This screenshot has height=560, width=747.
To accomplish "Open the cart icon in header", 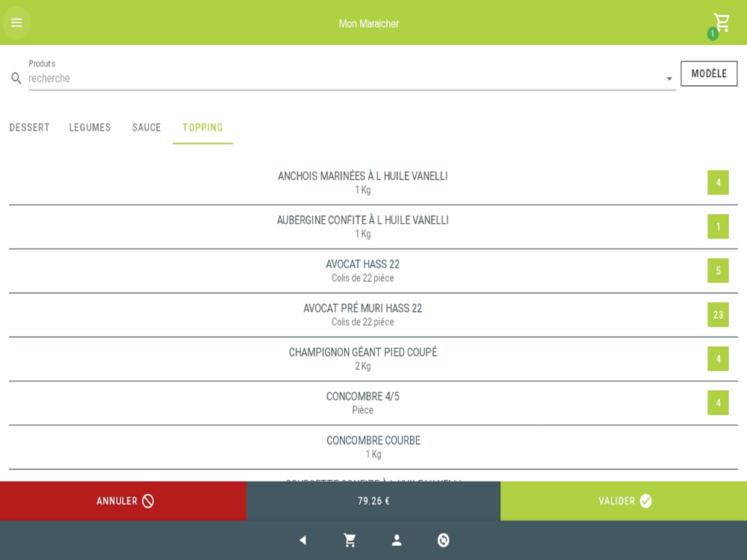I will click(722, 22).
